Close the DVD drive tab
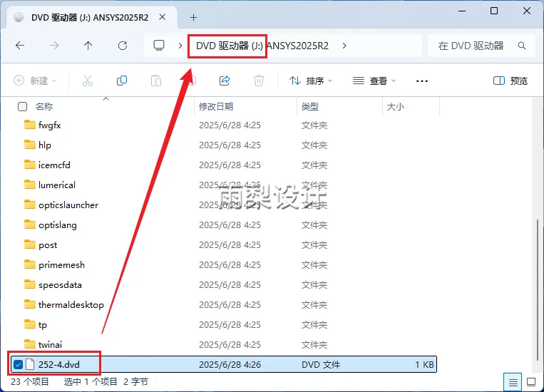The width and height of the screenshot is (544, 392). pos(163,17)
